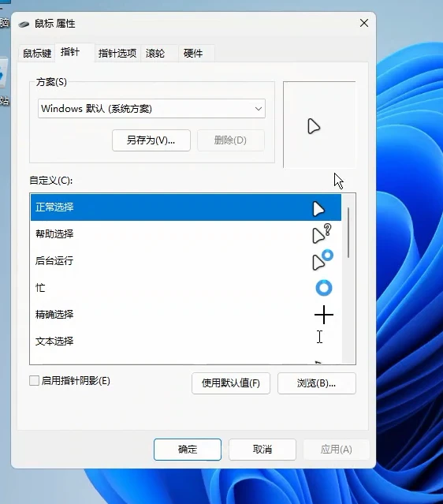
Task: Switch to the 指针 tab
Action: click(x=75, y=52)
